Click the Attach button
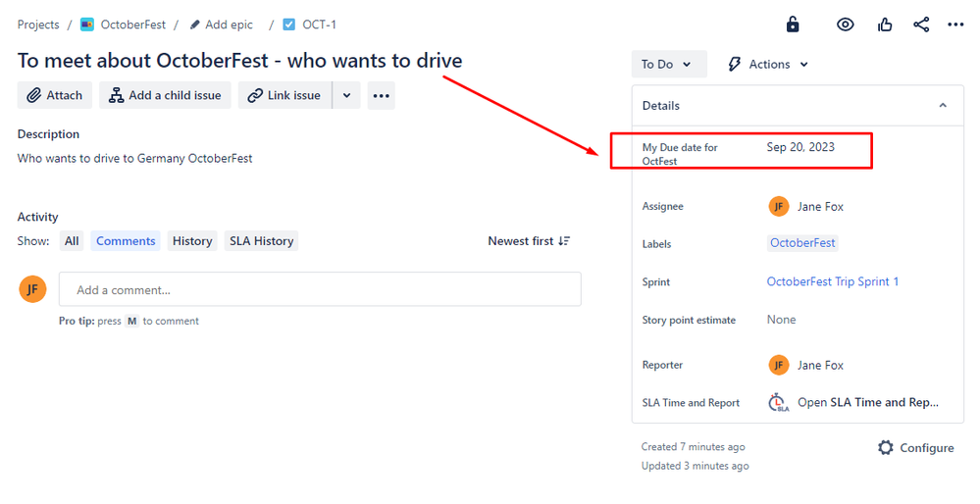 54,95
